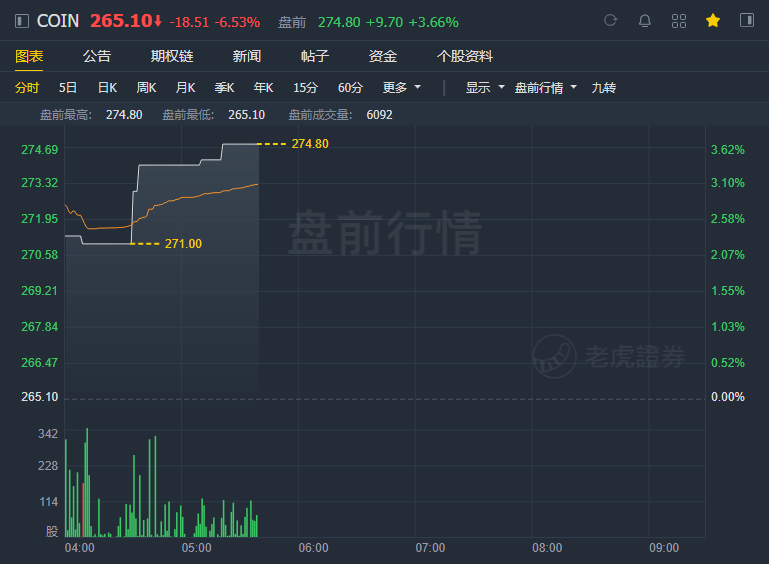Open price alert bell icon
The image size is (769, 564).
click(x=644, y=21)
